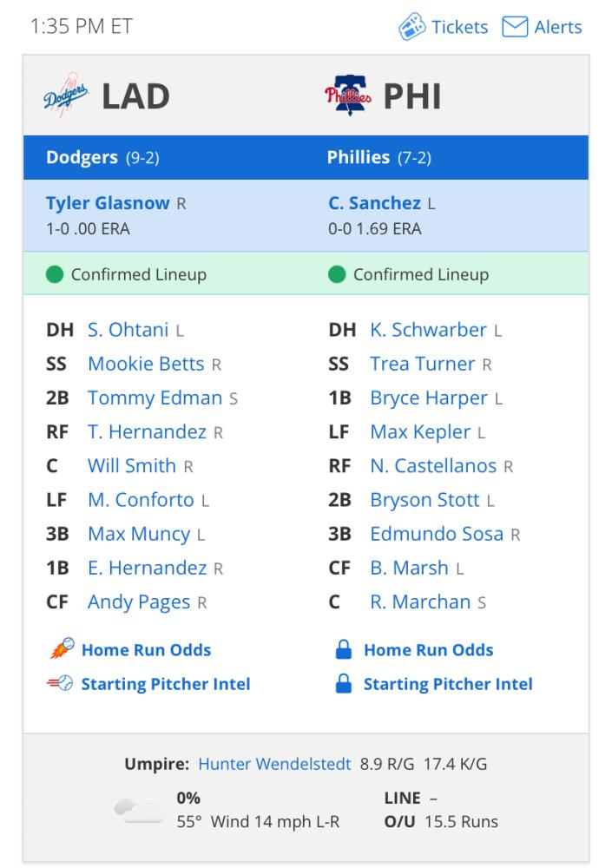
Task: View S. Ohtani player details
Action: (128, 329)
